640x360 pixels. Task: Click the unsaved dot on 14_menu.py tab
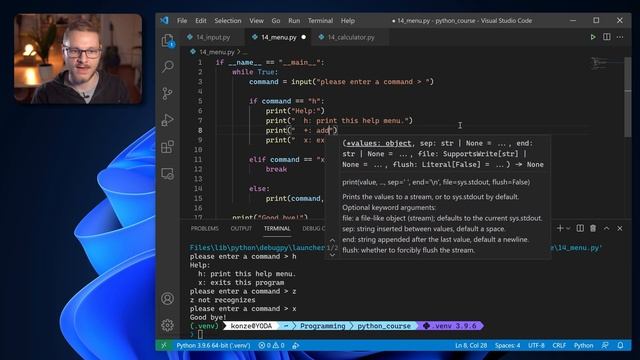click(303, 37)
